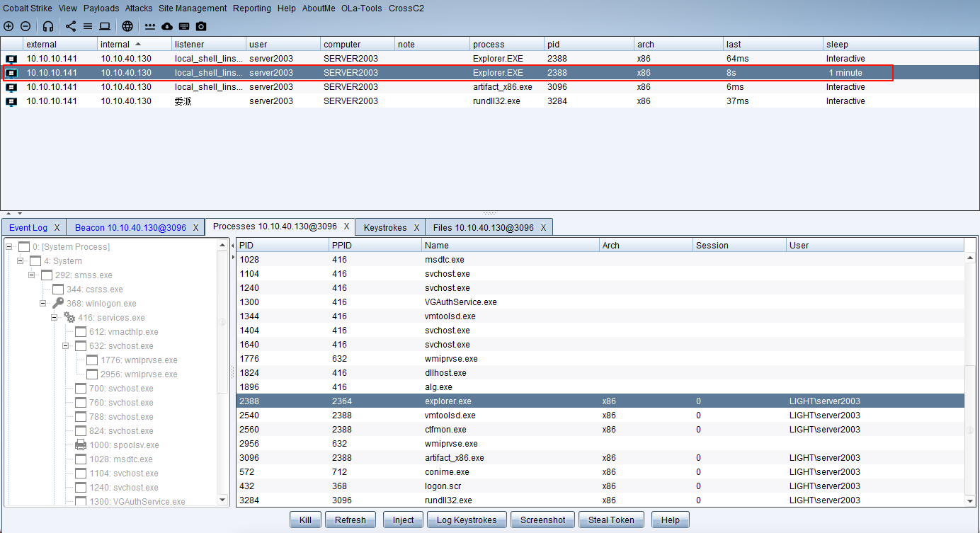Click process list vertical scrollbar down arrow
This screenshot has height=533, width=980.
pyautogui.click(x=970, y=500)
